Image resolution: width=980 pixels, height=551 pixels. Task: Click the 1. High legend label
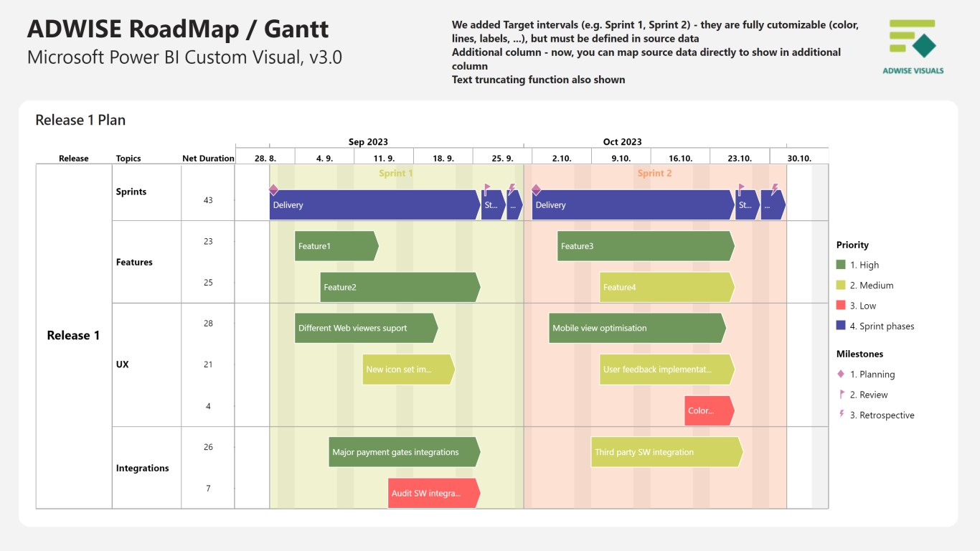[864, 265]
